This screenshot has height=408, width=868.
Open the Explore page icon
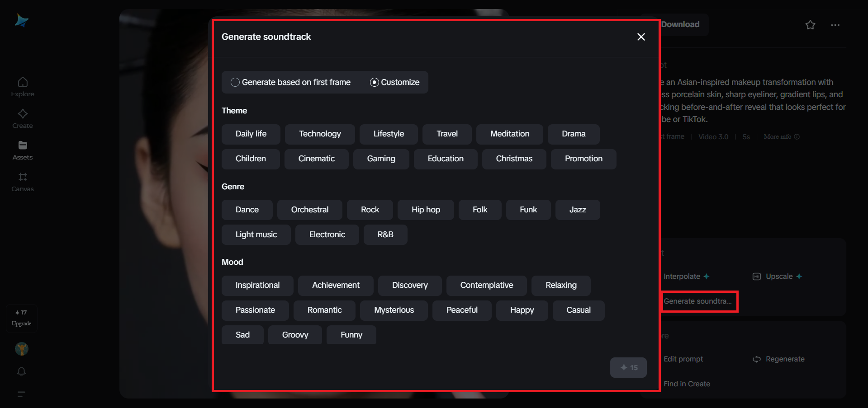point(23,82)
